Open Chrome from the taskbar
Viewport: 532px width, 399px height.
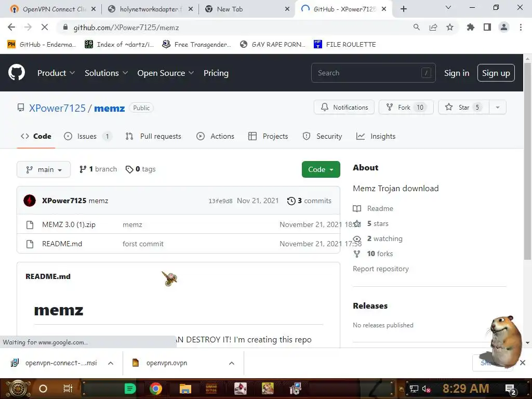(x=156, y=389)
